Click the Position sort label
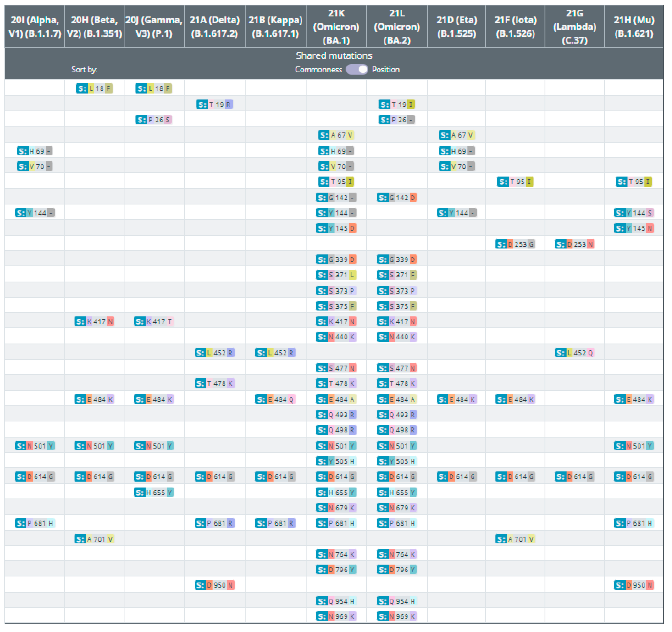Viewport: 672px width, 632px height. pyautogui.click(x=386, y=70)
